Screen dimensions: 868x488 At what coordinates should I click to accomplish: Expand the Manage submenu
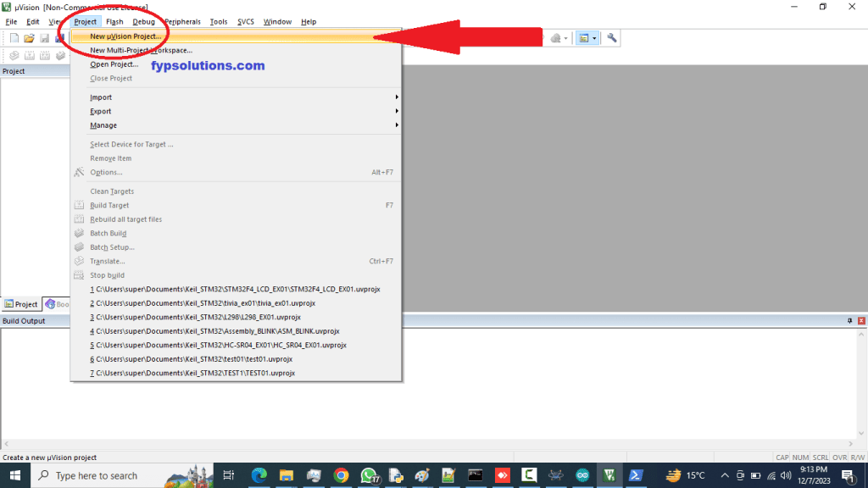[x=104, y=125]
